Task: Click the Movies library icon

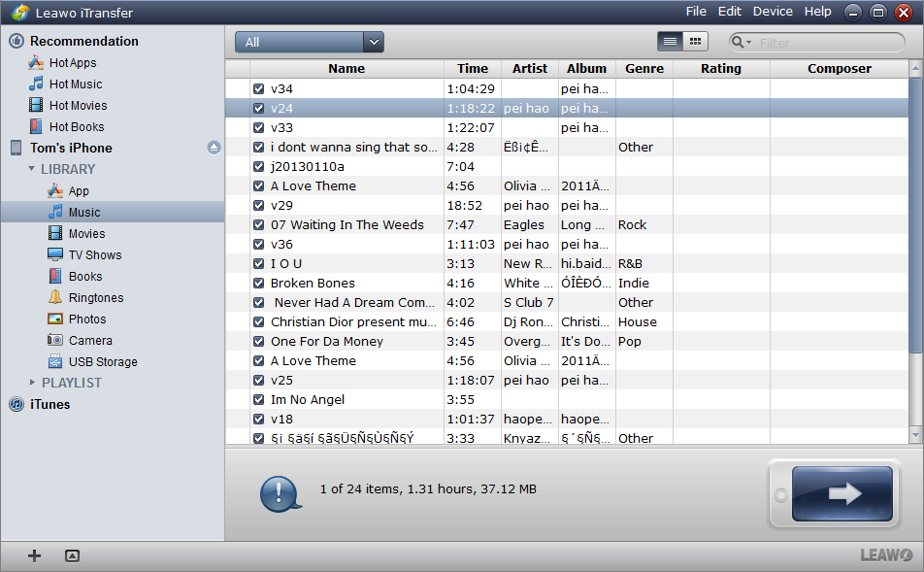Action: pos(55,233)
